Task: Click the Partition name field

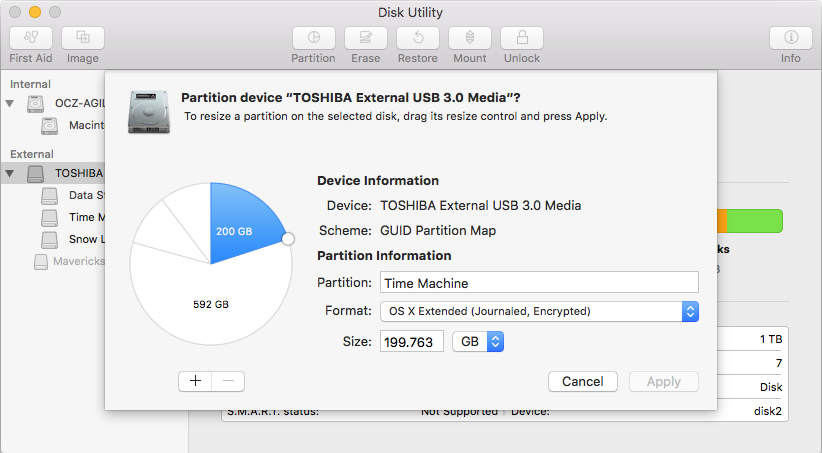Action: 539,283
